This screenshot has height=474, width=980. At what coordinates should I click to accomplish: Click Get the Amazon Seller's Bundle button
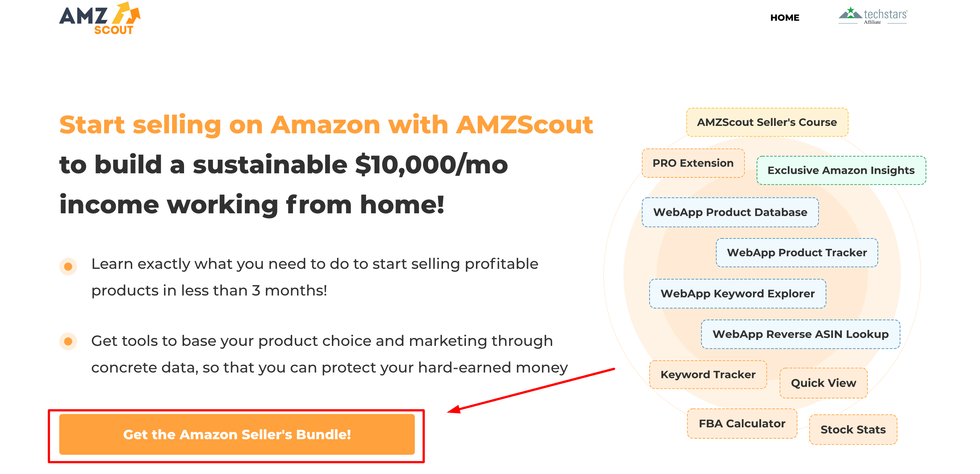pos(237,434)
